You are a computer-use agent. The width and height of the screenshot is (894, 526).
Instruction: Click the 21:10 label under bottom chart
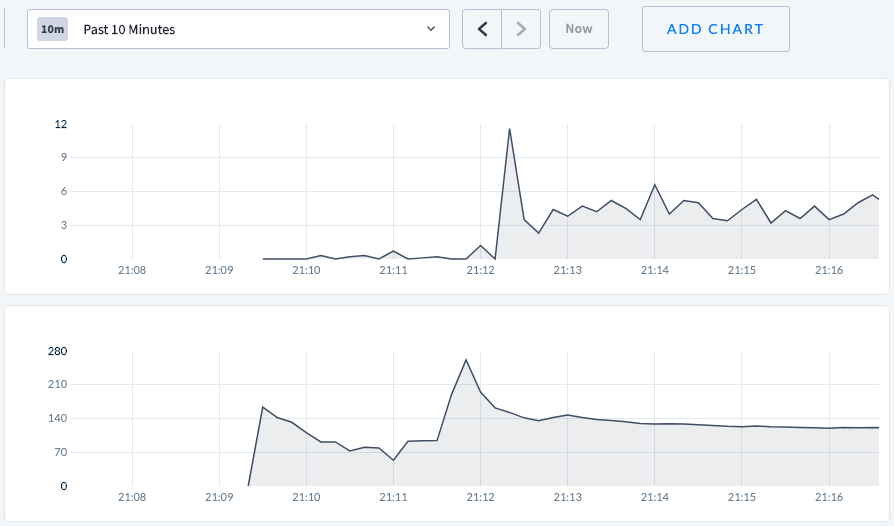coord(306,497)
